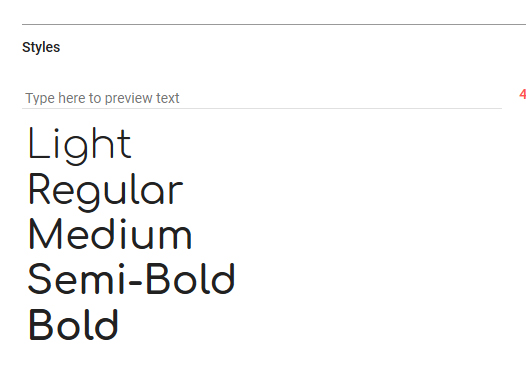Choose the Medium weight preview line

(110, 234)
